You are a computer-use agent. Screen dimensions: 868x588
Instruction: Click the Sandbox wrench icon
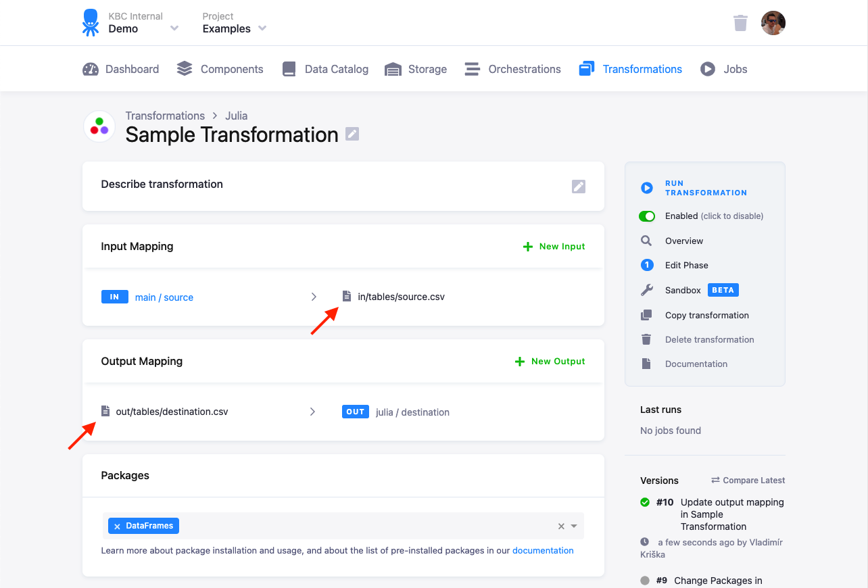click(x=647, y=290)
